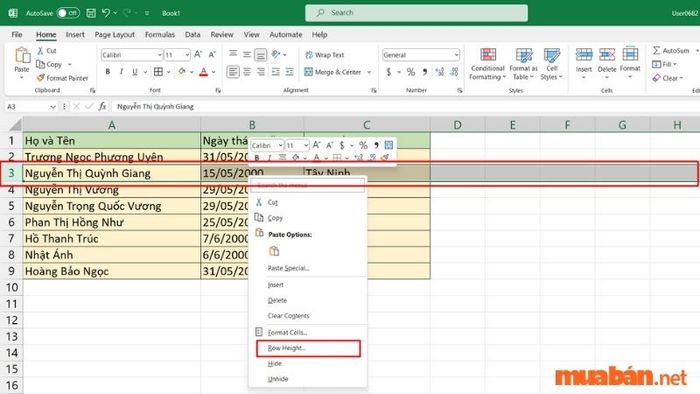Switch to the Insert tab
Viewport: 700px width, 394px height.
pos(75,34)
